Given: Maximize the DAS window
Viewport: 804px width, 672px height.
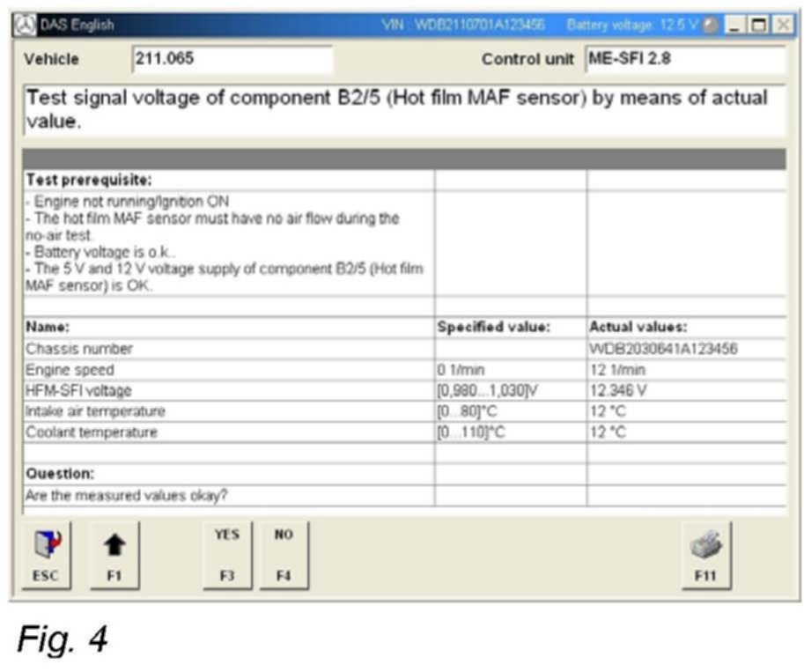Looking at the screenshot, I should [756, 26].
